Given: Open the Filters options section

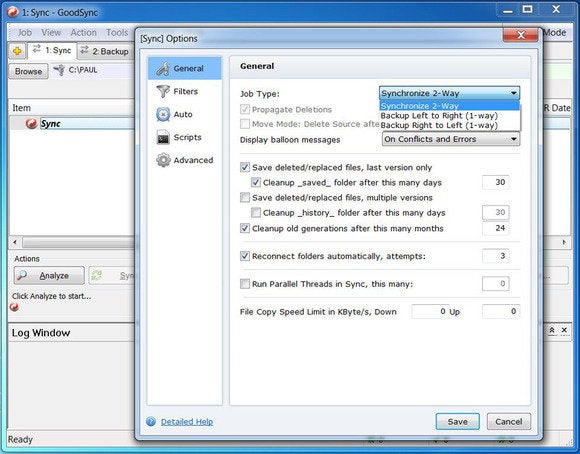Looking at the screenshot, I should [x=185, y=91].
